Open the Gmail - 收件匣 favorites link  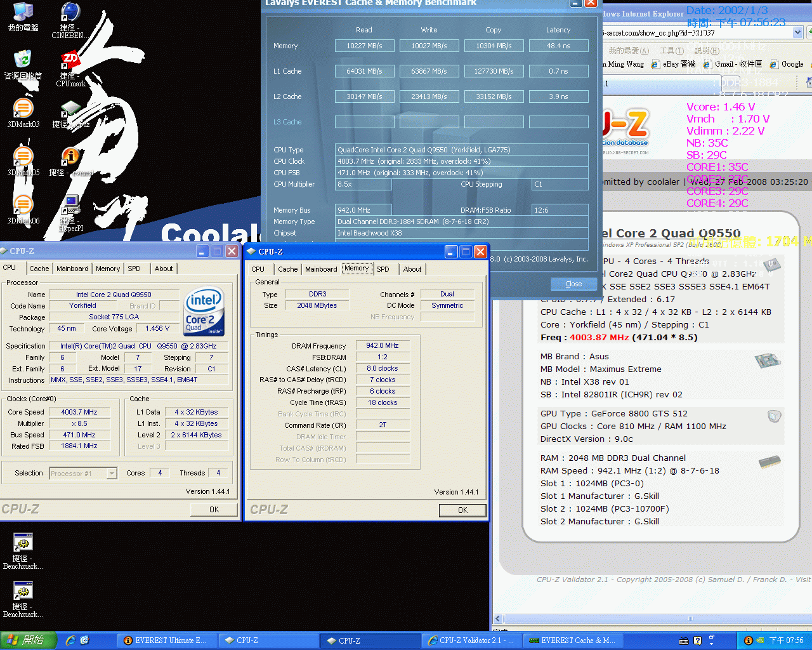[733, 64]
